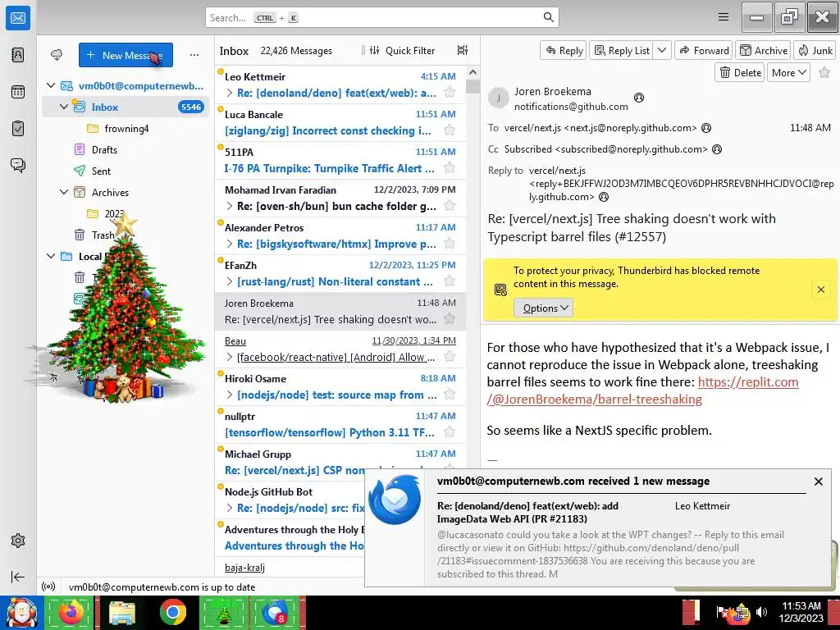Click the taskbar volume icon
The width and height of the screenshot is (840, 630).
762,612
